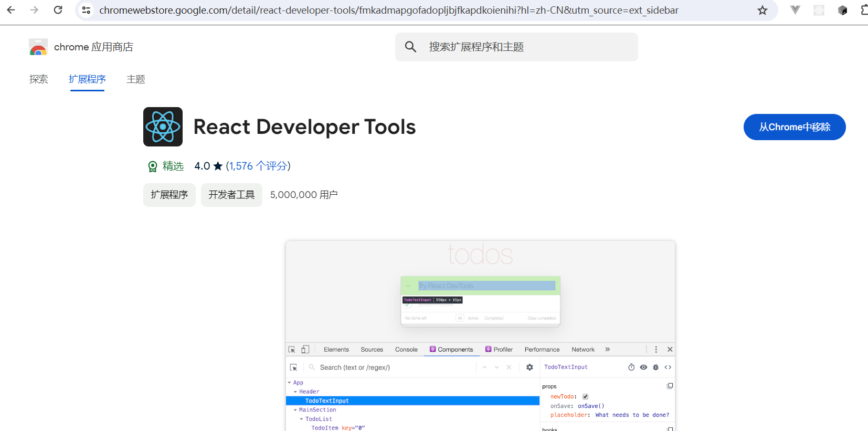Click the search magnifier icon
This screenshot has height=431, width=868.
pyautogui.click(x=410, y=47)
